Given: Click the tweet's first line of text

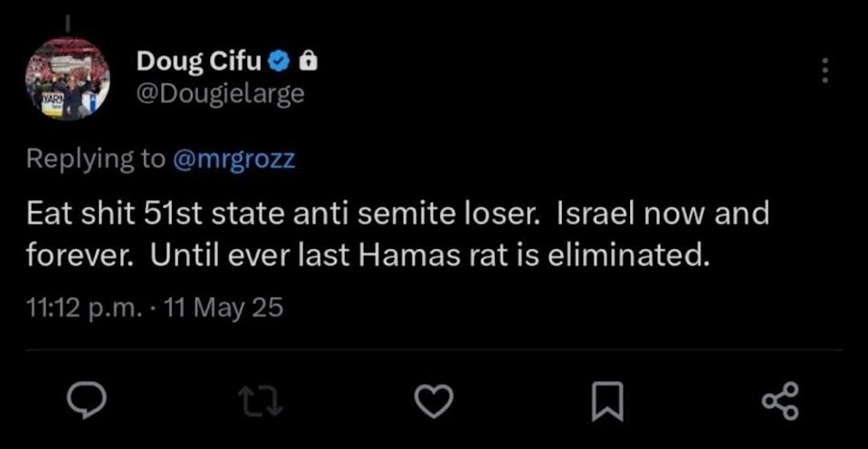Looking at the screenshot, I should 397,214.
